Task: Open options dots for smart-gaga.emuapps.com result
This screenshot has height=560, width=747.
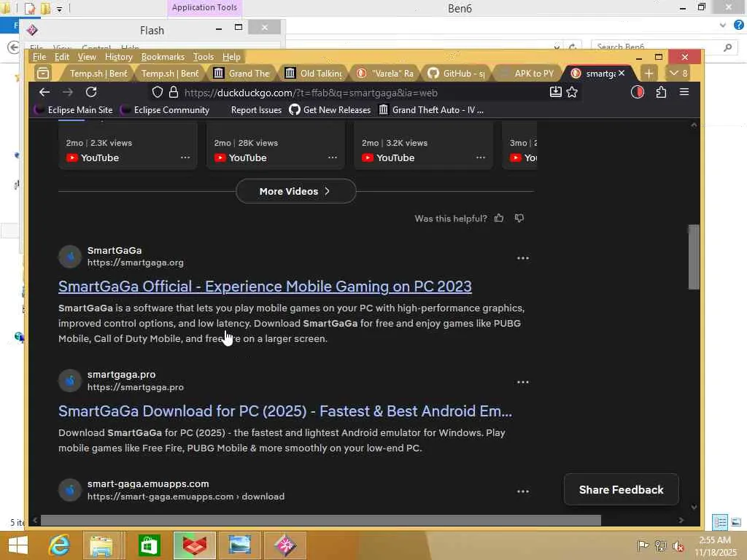Action: (x=522, y=491)
